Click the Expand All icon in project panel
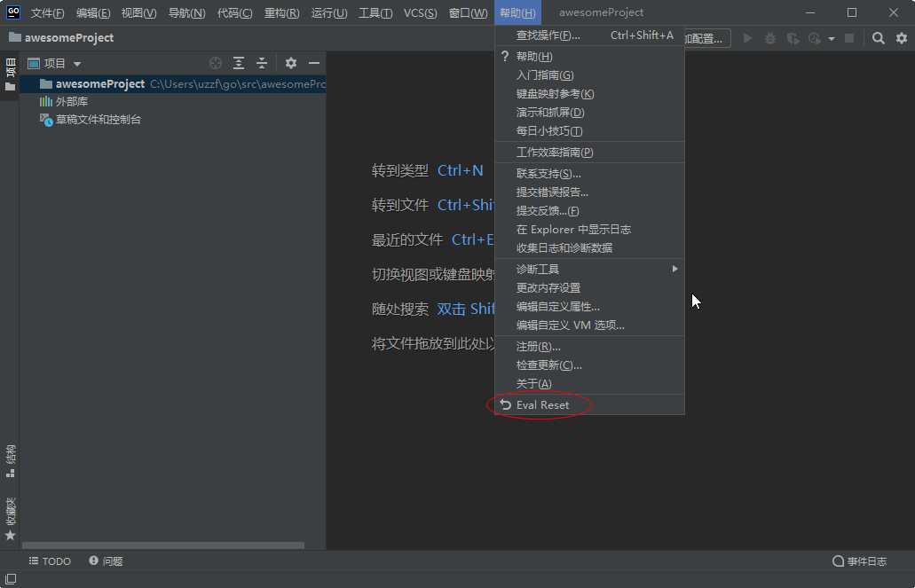Image resolution: width=915 pixels, height=588 pixels. 239,63
